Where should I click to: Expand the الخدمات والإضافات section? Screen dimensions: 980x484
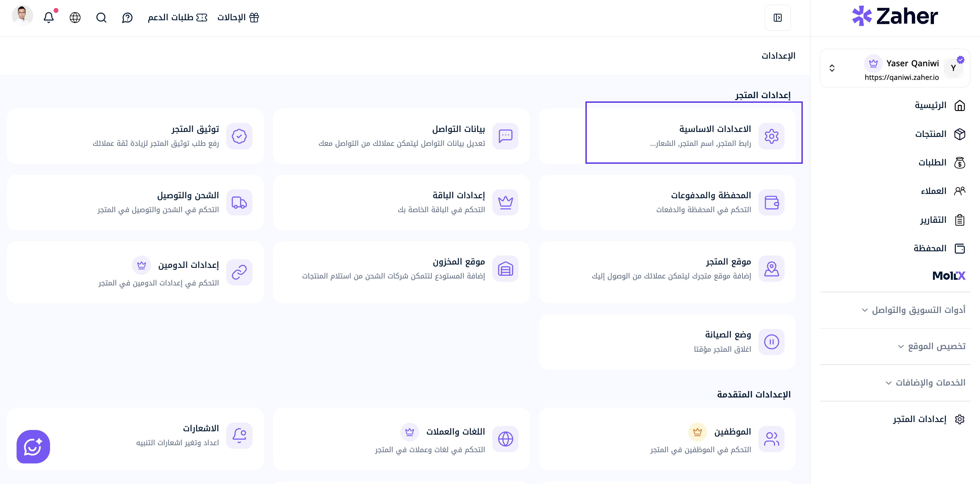(925, 382)
